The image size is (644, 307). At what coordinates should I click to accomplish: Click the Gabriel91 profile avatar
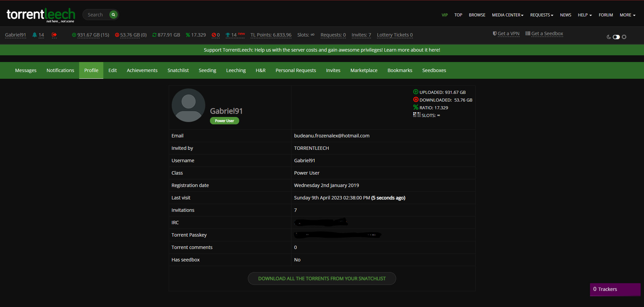(189, 105)
